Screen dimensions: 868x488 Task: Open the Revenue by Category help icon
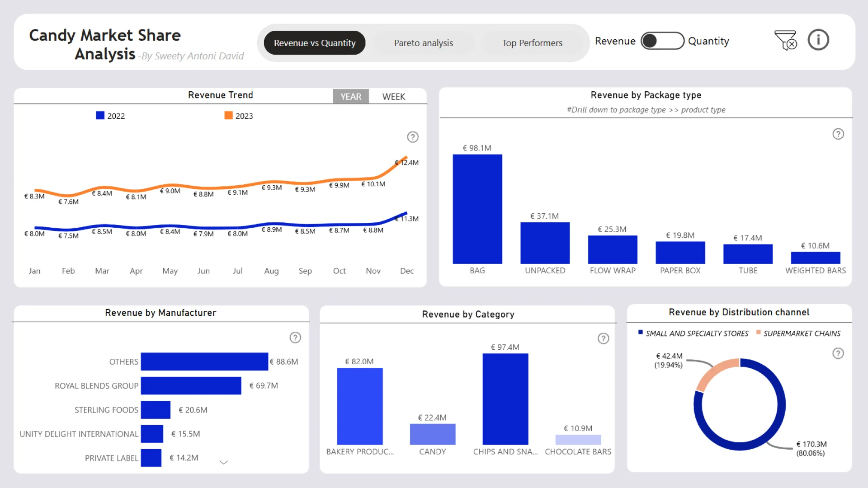click(x=604, y=338)
